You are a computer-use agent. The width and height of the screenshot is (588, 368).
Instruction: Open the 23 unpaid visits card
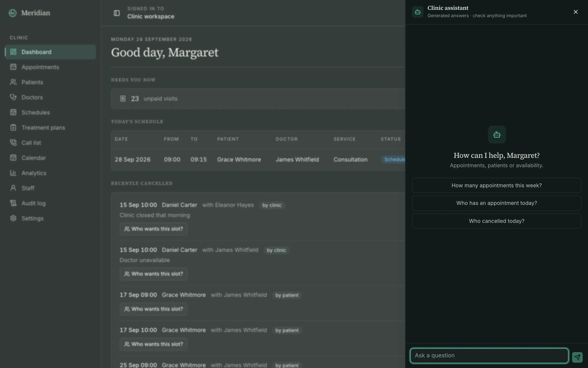point(258,99)
